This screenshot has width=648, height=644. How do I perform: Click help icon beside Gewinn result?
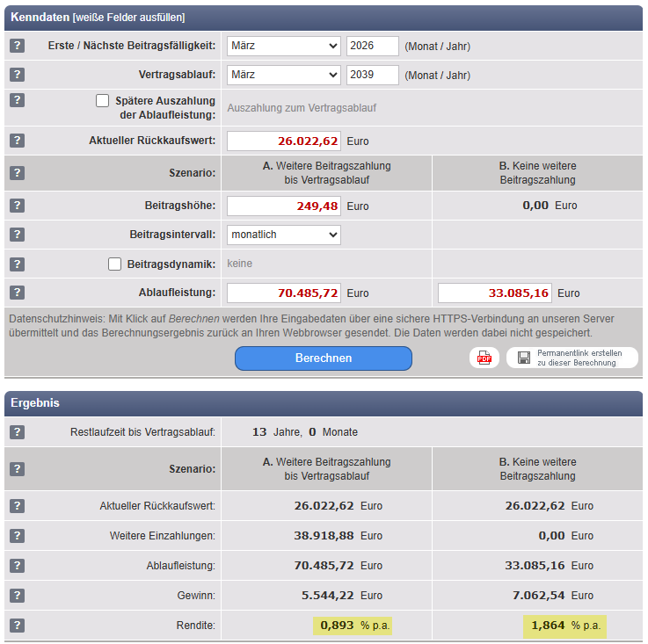[x=18, y=596]
